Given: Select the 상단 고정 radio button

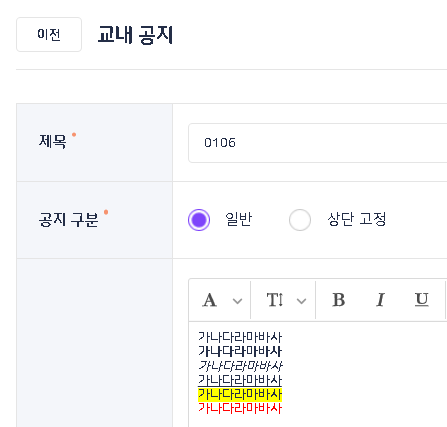Looking at the screenshot, I should point(300,220).
